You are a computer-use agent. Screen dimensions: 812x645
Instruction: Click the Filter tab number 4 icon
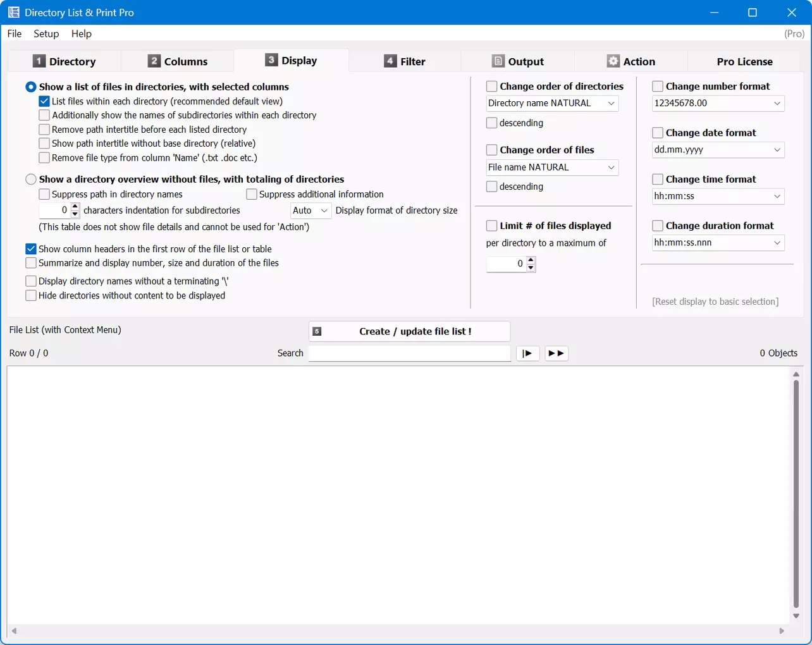(x=390, y=61)
